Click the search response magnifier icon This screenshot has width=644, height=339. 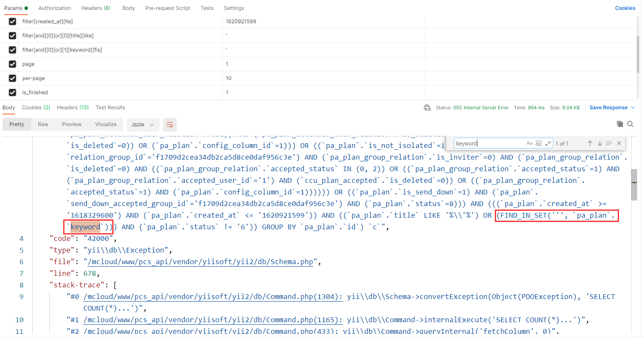(630, 124)
